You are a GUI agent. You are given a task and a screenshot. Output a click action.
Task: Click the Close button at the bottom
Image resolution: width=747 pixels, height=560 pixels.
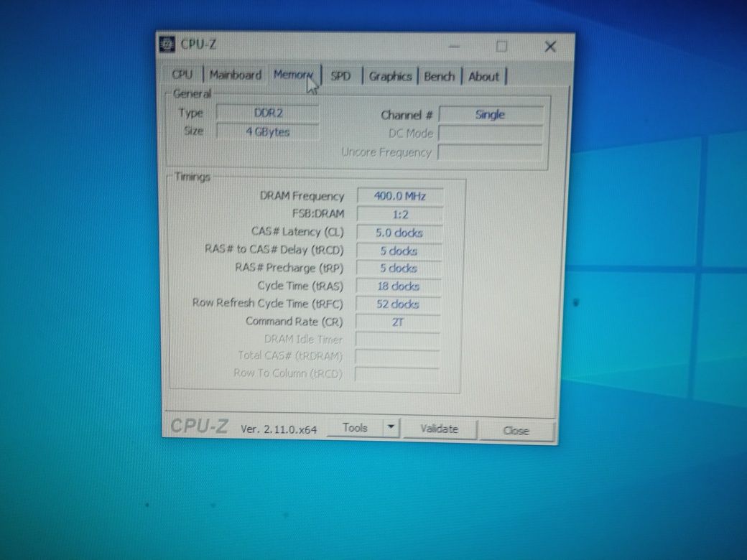[516, 430]
